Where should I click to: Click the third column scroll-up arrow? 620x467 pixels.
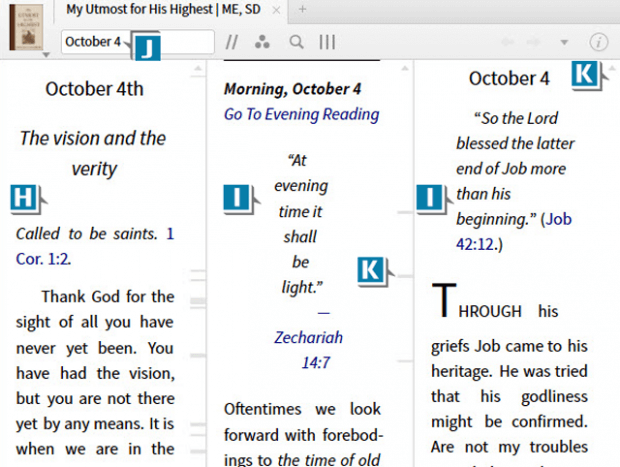pyautogui.click(x=612, y=68)
